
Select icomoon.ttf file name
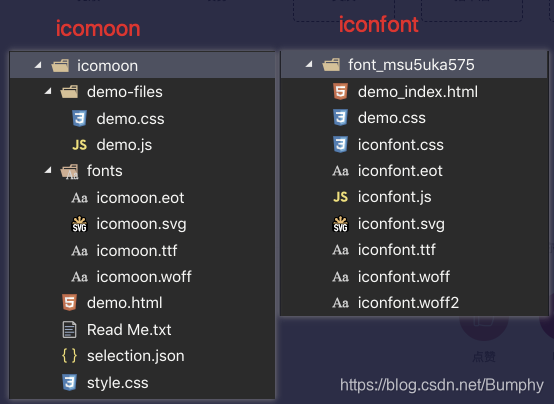pos(137,251)
